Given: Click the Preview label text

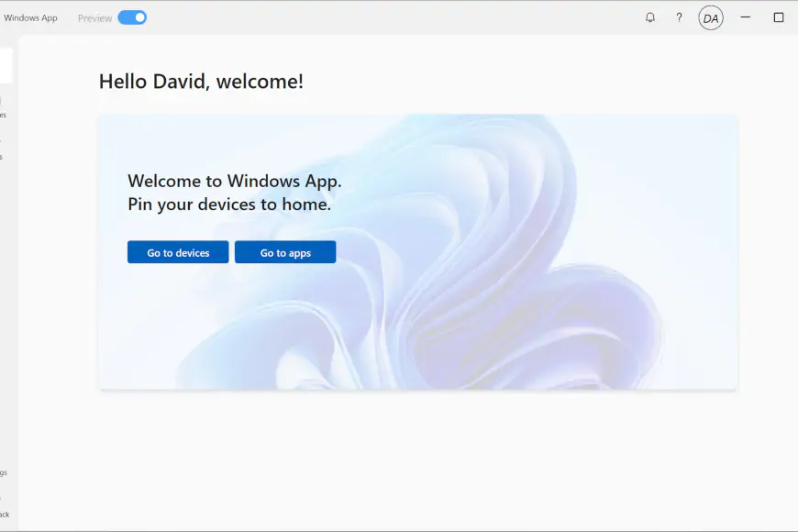Looking at the screenshot, I should (94, 18).
